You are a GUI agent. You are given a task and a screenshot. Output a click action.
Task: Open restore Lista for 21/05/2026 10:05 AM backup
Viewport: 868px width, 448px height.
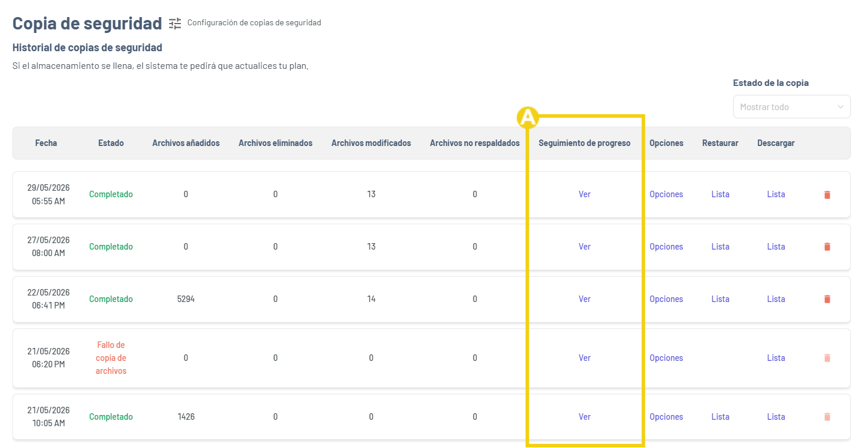click(x=720, y=417)
